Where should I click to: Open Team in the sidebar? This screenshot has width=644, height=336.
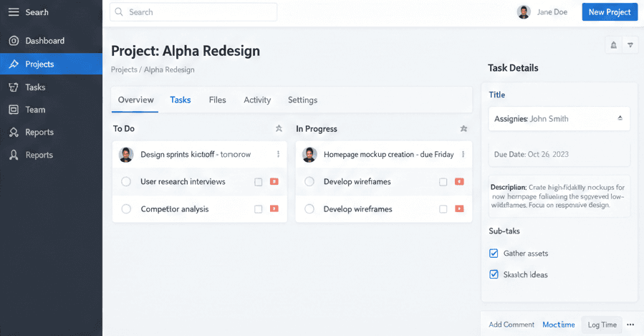(x=35, y=110)
